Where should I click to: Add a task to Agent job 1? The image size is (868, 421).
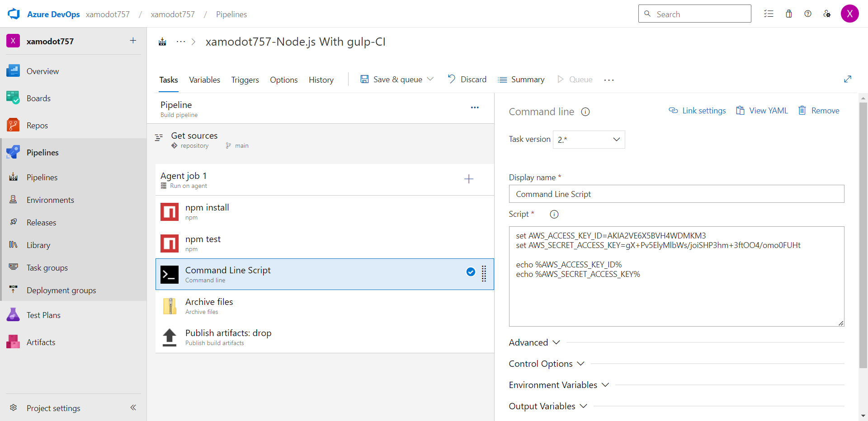coord(469,179)
